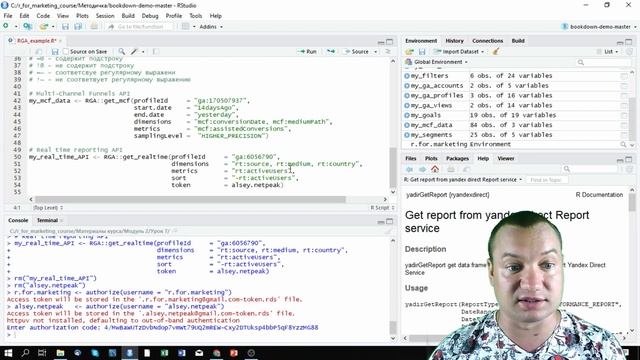This screenshot has width=640, height=360.
Task: Click the Save Workspace disk icon in Environment pane
Action: [422, 52]
